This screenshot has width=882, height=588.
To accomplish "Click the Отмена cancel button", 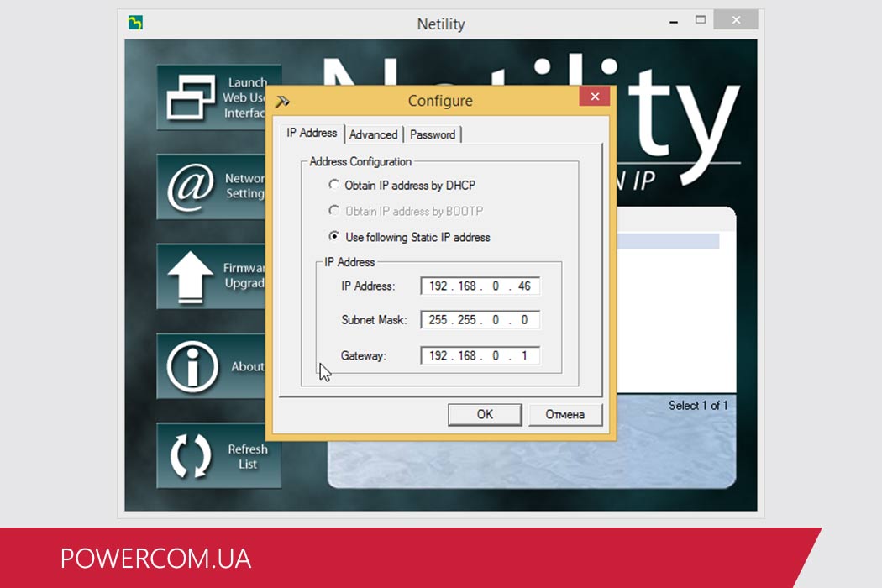I will point(565,414).
